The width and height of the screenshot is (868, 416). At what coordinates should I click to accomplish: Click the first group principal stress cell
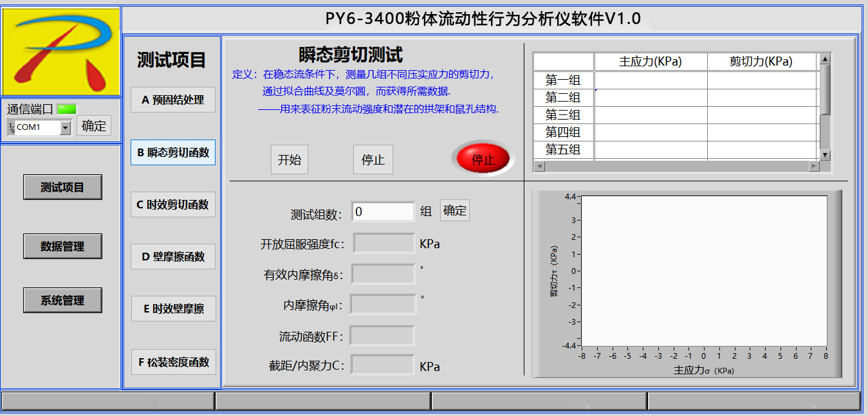tap(650, 80)
